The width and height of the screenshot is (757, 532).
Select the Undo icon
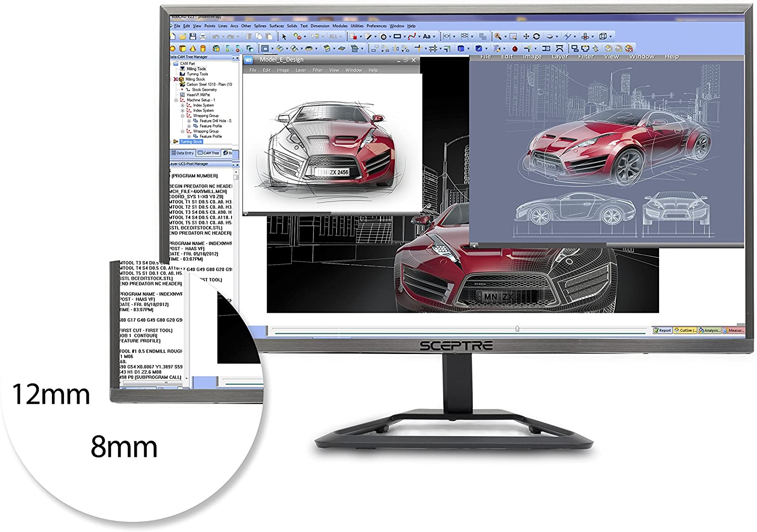(x=215, y=37)
